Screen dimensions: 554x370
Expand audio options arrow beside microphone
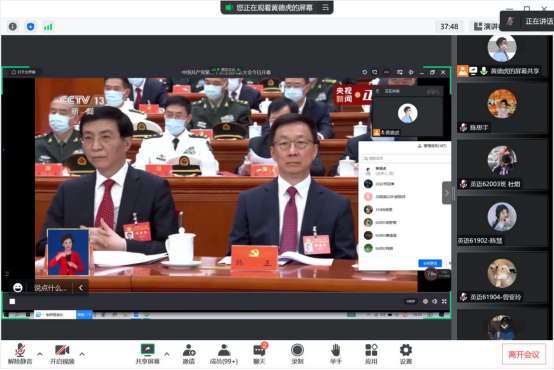(40, 354)
